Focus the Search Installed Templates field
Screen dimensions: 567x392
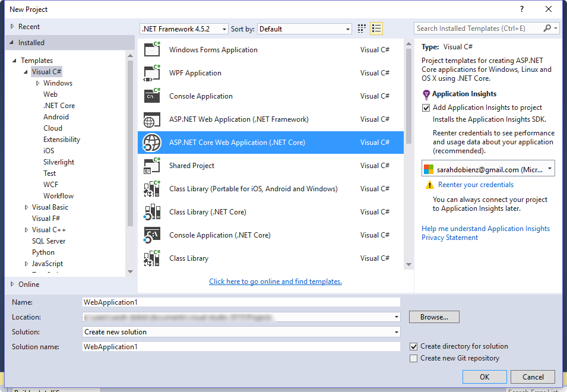[x=479, y=28]
